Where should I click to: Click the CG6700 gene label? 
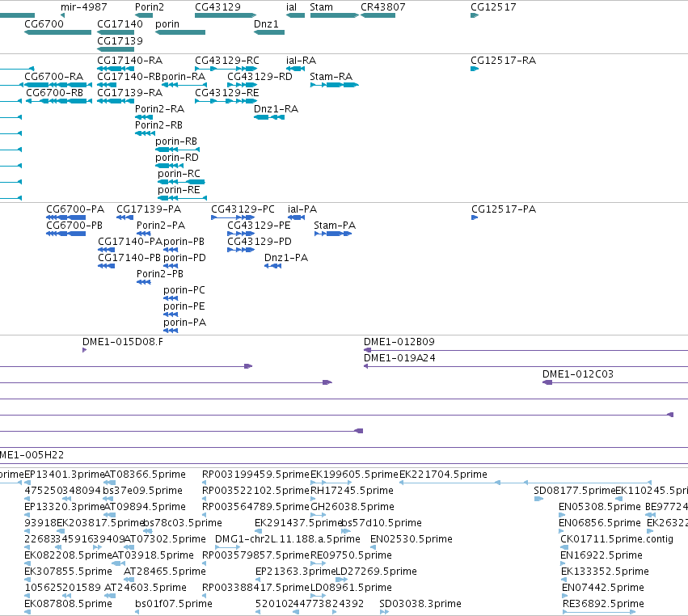(x=44, y=23)
